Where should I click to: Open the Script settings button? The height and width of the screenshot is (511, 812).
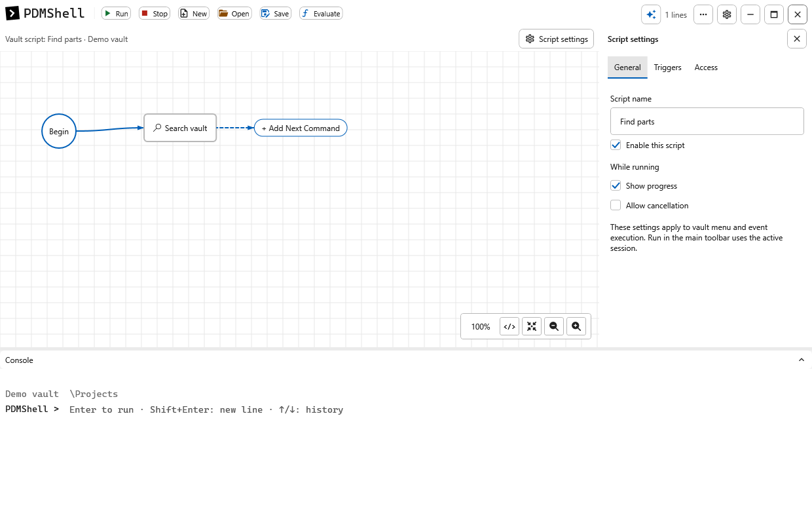[557, 39]
